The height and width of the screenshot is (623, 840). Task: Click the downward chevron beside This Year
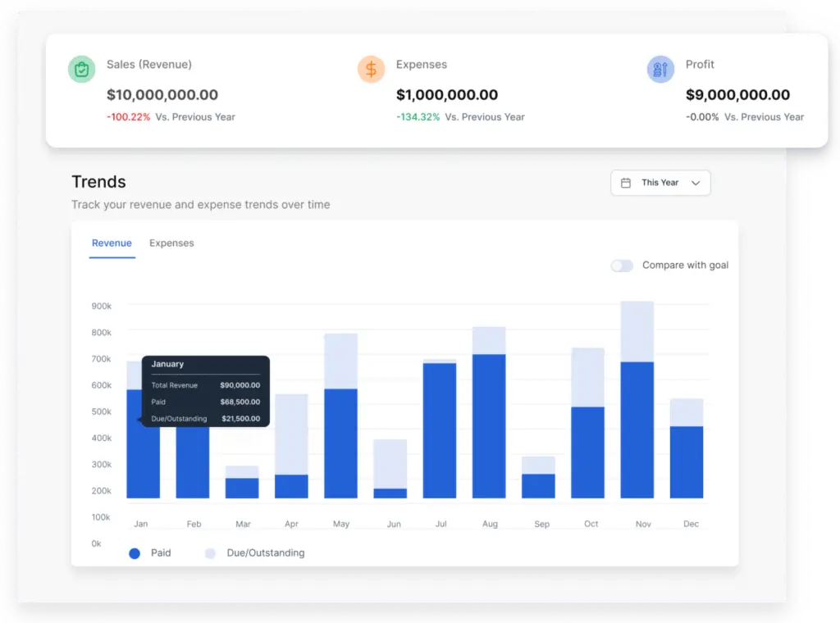(x=696, y=183)
